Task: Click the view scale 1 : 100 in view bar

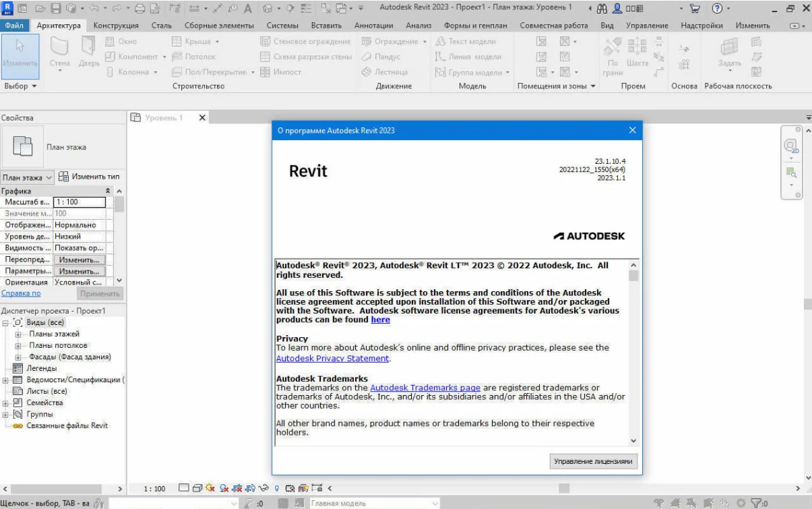Action: pyautogui.click(x=155, y=487)
